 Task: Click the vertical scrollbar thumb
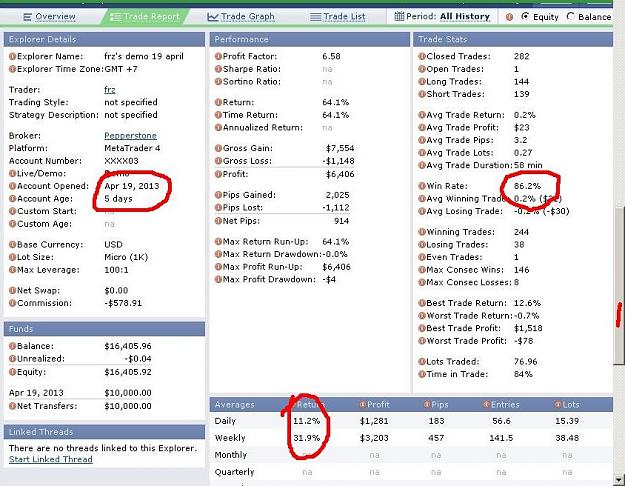619,285
